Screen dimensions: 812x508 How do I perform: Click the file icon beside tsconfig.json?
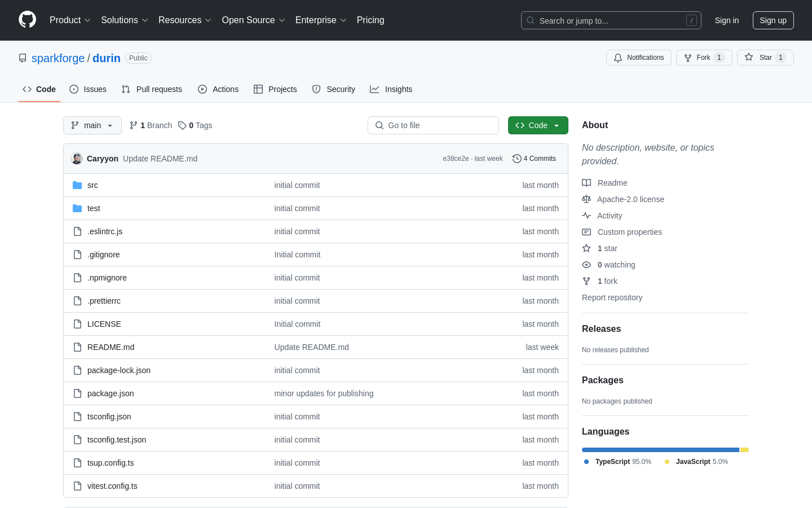coord(77,417)
